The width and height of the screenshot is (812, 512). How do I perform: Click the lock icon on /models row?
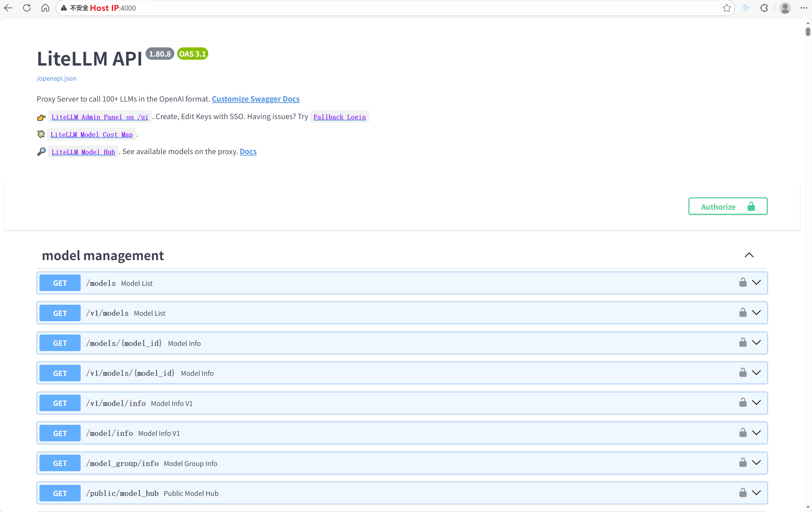coord(743,282)
